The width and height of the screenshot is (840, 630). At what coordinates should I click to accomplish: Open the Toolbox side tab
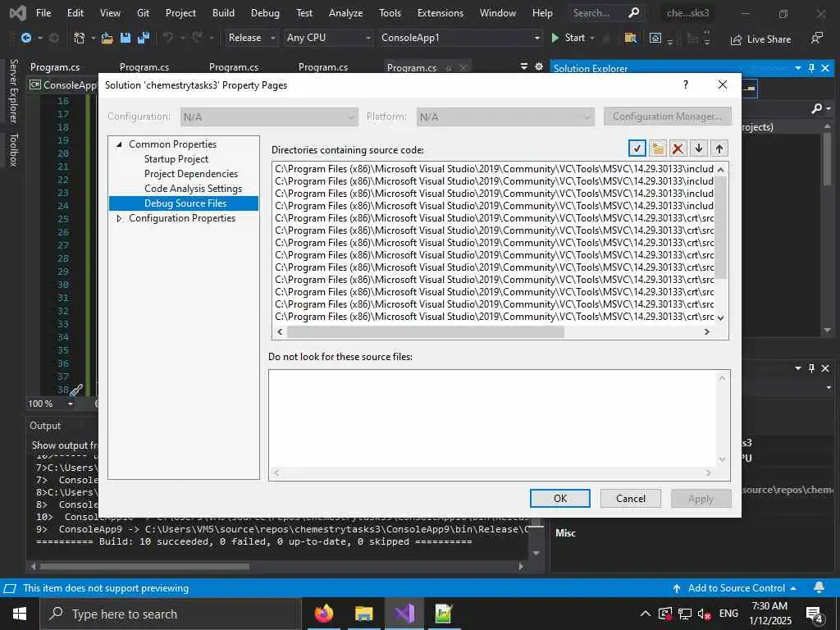coord(13,150)
